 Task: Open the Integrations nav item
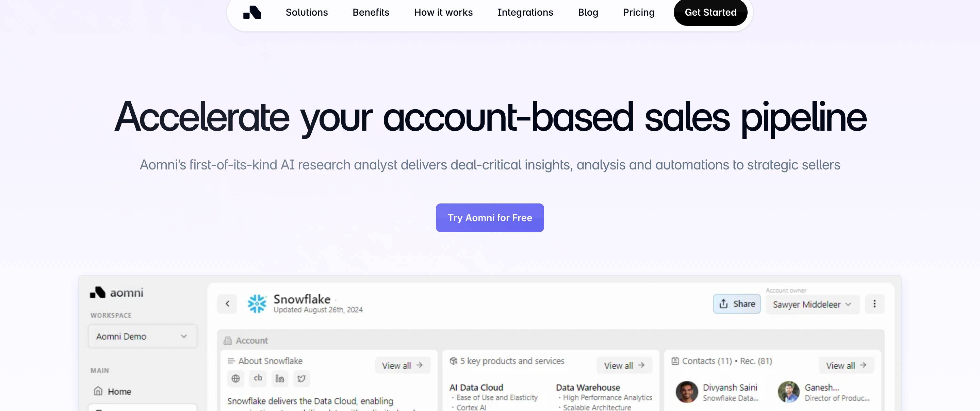525,12
